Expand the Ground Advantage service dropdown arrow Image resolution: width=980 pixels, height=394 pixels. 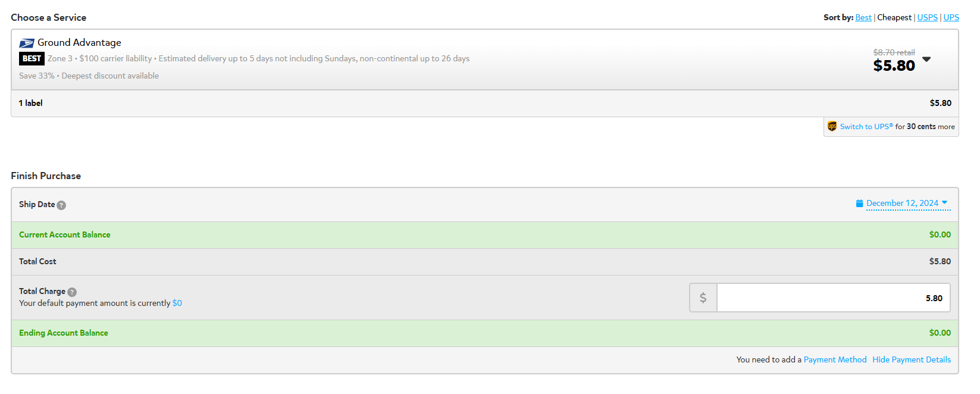pyautogui.click(x=926, y=60)
